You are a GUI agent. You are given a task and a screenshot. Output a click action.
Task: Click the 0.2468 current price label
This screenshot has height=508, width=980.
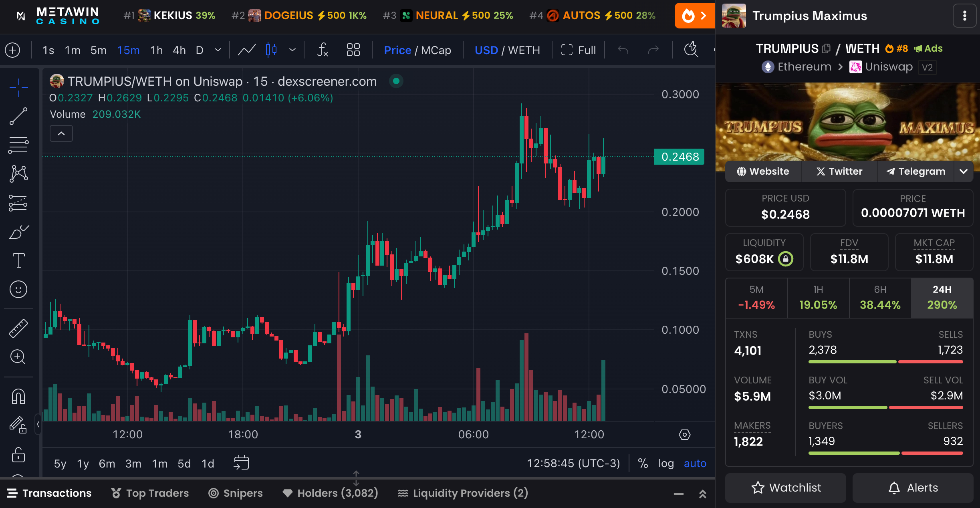coord(680,157)
